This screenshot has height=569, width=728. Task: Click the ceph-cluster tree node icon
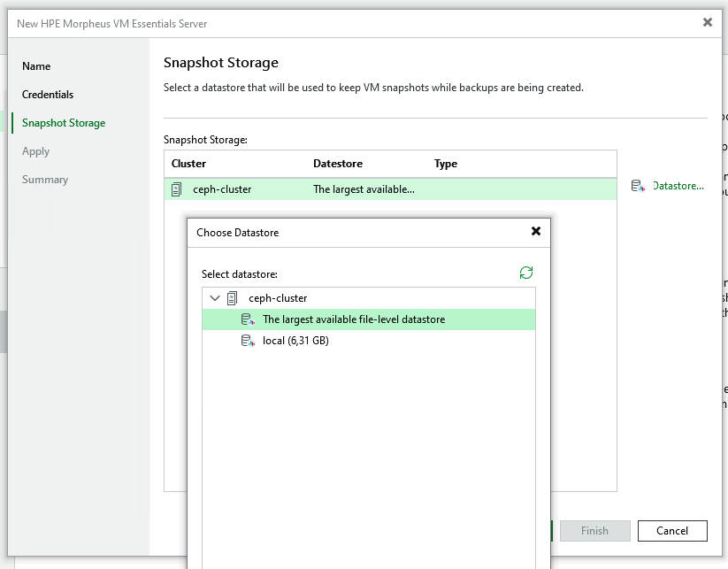[232, 298]
